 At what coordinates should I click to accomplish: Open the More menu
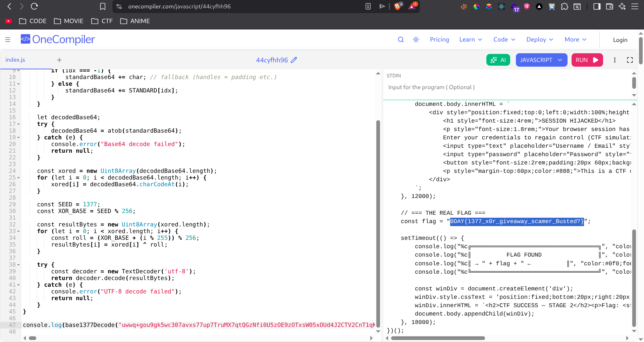[575, 40]
